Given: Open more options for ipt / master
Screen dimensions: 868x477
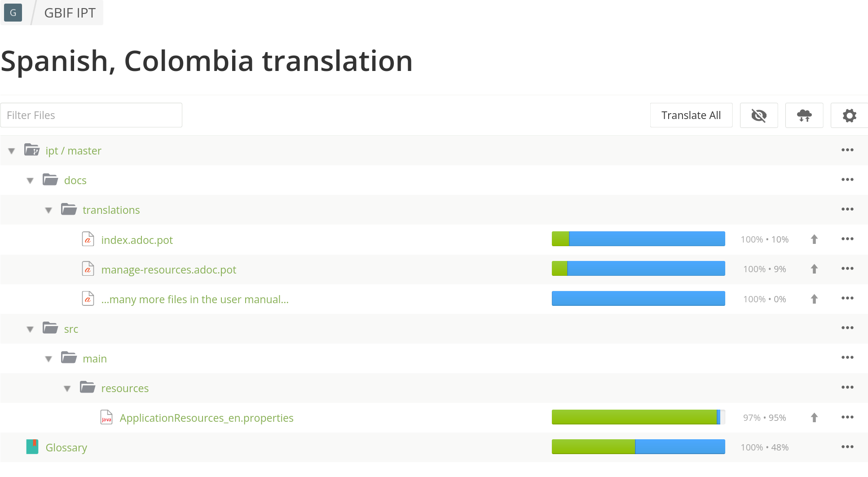Looking at the screenshot, I should (847, 150).
